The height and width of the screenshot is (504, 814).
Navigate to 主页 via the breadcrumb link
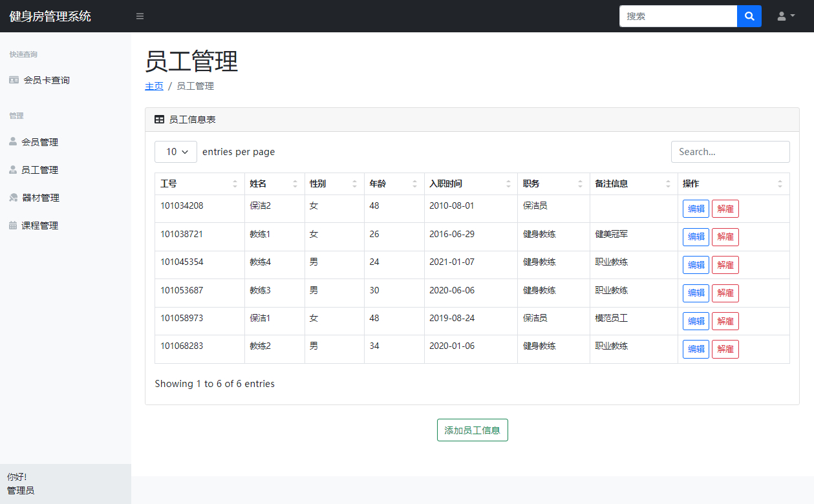point(154,85)
